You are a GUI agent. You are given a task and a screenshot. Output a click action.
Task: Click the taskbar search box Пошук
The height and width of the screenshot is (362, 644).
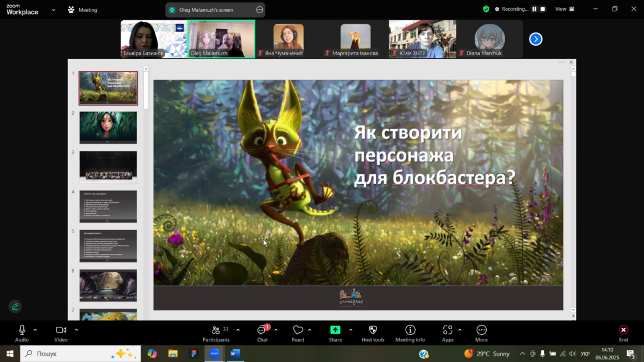click(x=80, y=353)
